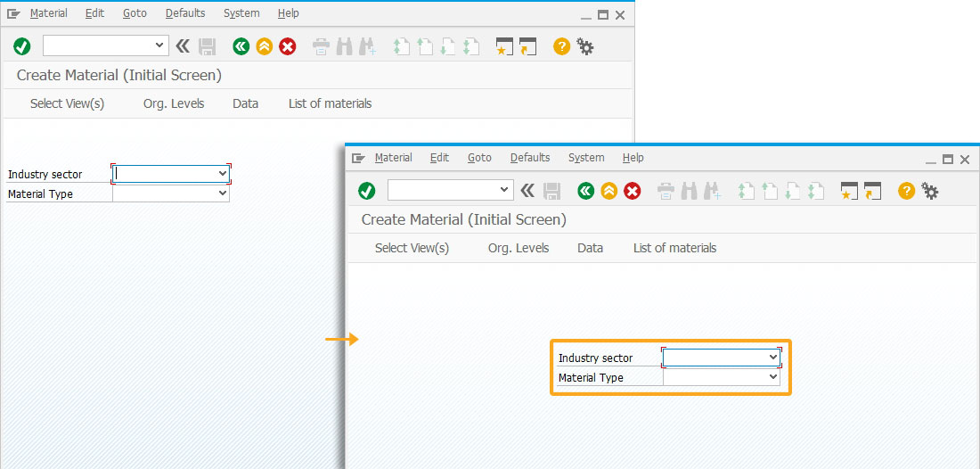Open window control menu icon in back window
The height and width of the screenshot is (469, 980).
click(13, 13)
